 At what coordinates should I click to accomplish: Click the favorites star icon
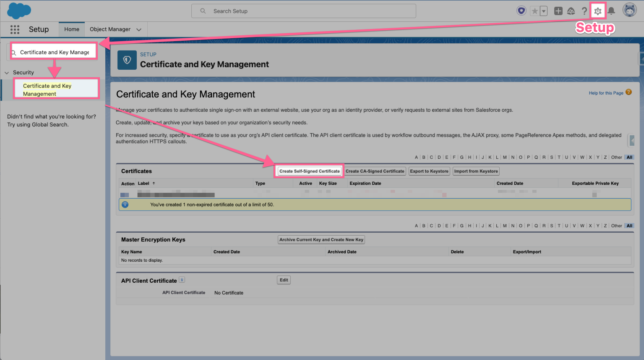pos(535,11)
